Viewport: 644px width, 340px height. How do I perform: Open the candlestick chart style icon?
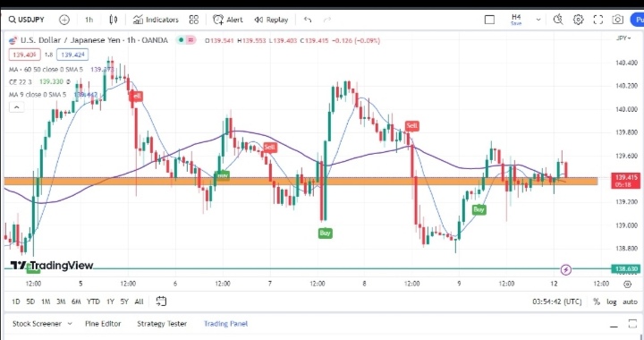tap(114, 20)
